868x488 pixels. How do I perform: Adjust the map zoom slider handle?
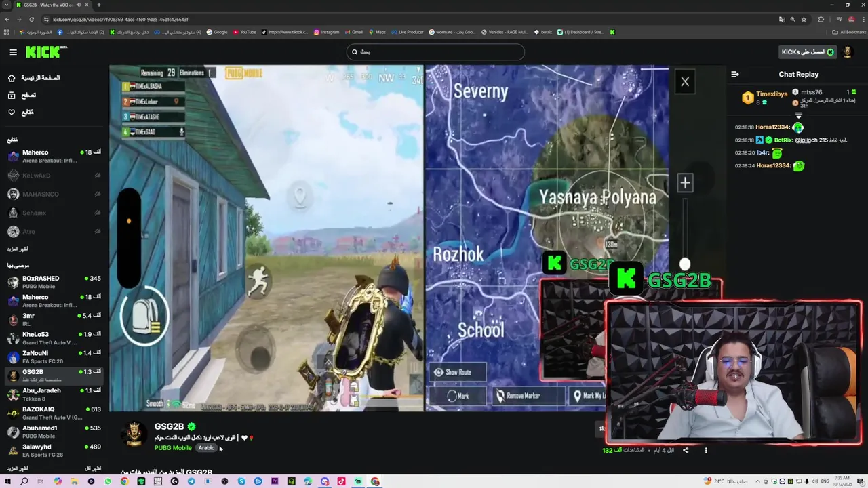point(685,264)
